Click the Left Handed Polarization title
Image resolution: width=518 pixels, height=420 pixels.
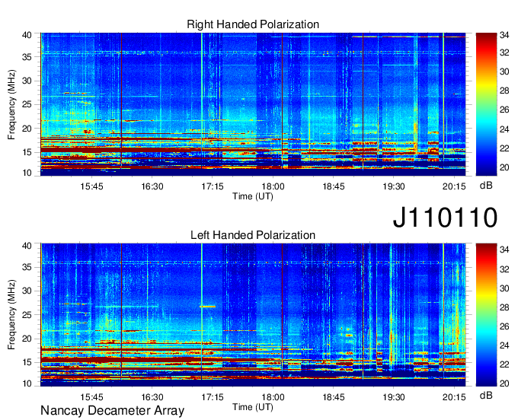tap(253, 235)
